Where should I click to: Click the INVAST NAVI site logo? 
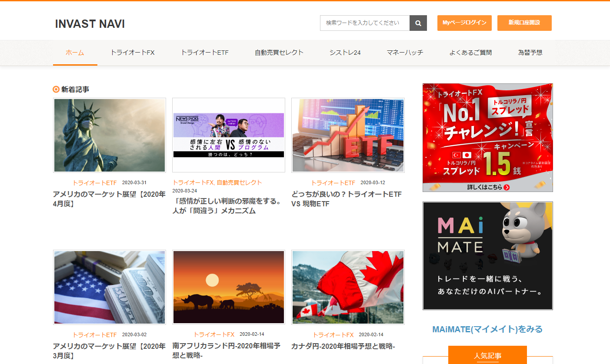coord(90,24)
